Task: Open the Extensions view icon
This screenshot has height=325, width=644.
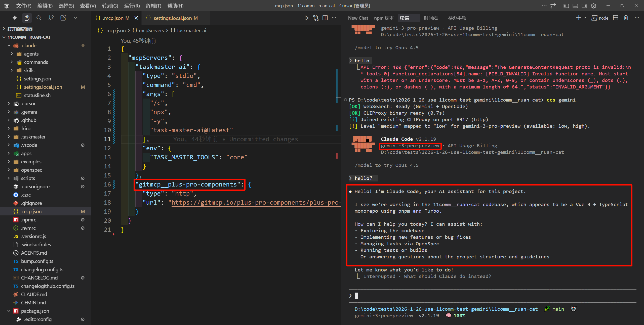Action: tap(63, 18)
